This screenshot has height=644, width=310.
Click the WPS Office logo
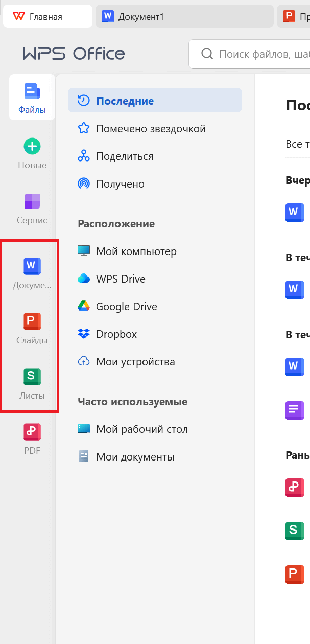tap(74, 54)
